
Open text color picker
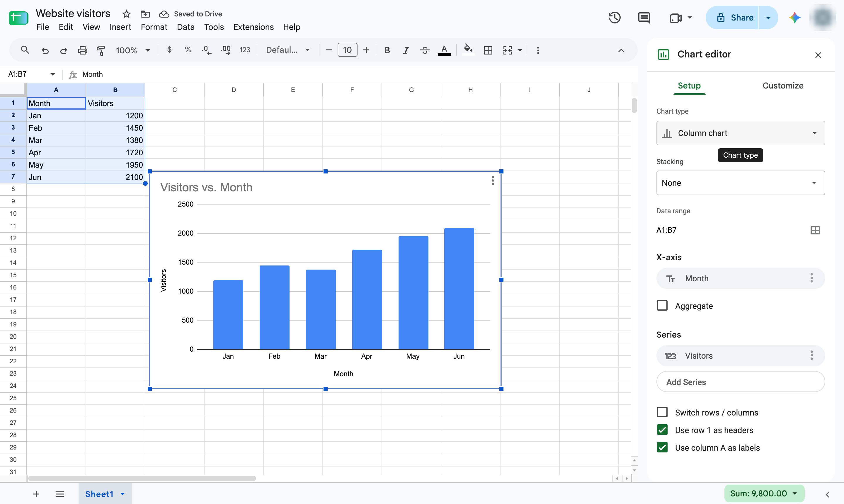(444, 50)
